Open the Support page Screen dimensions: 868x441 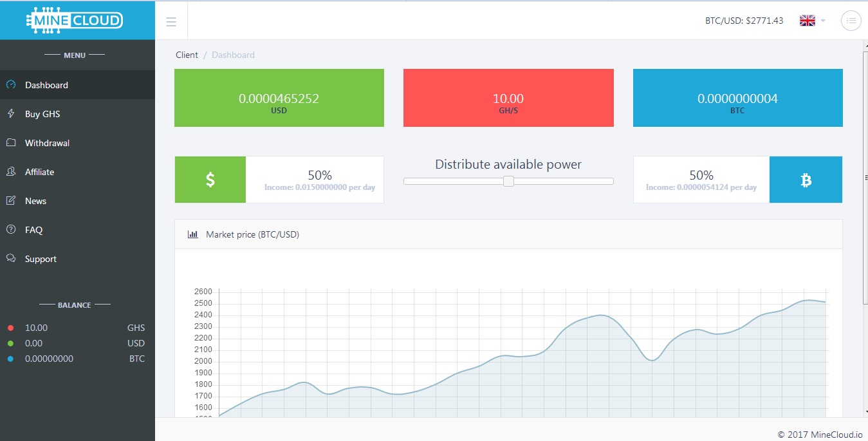pyautogui.click(x=77, y=259)
